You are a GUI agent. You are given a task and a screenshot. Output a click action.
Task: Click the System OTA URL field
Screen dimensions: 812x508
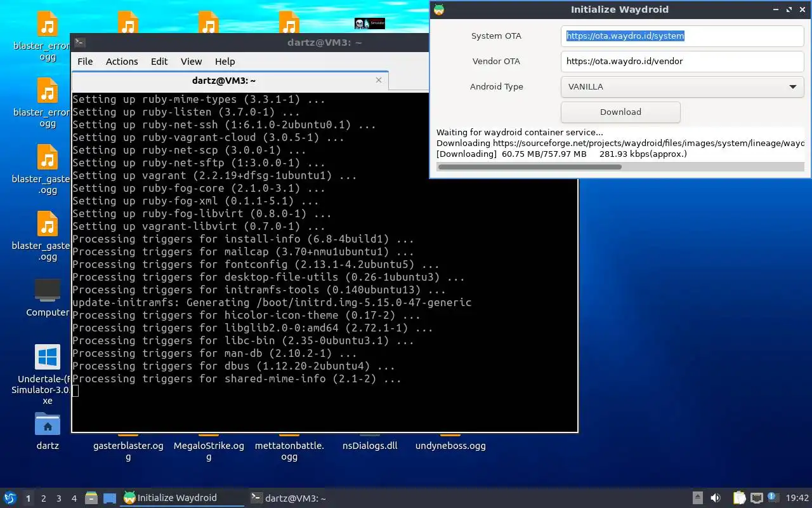(x=683, y=36)
